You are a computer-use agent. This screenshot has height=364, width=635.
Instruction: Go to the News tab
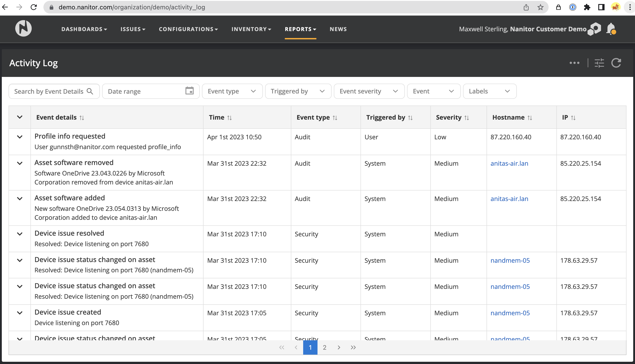[338, 29]
